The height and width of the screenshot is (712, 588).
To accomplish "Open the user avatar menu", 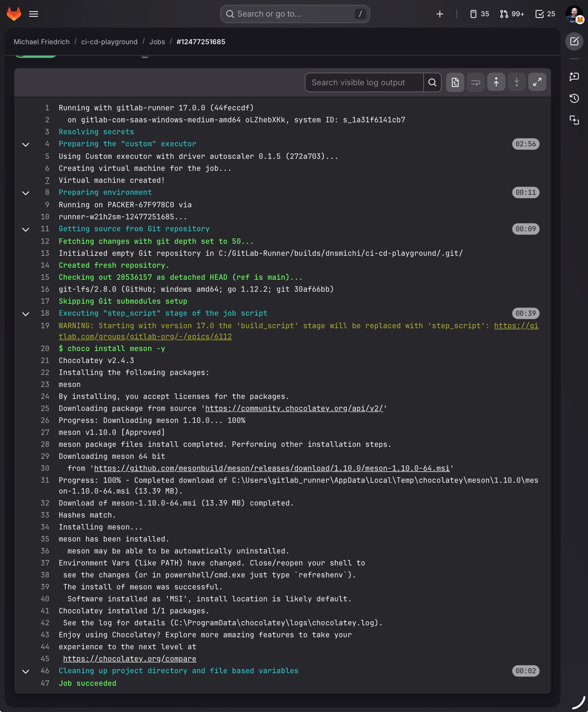I will point(574,15).
